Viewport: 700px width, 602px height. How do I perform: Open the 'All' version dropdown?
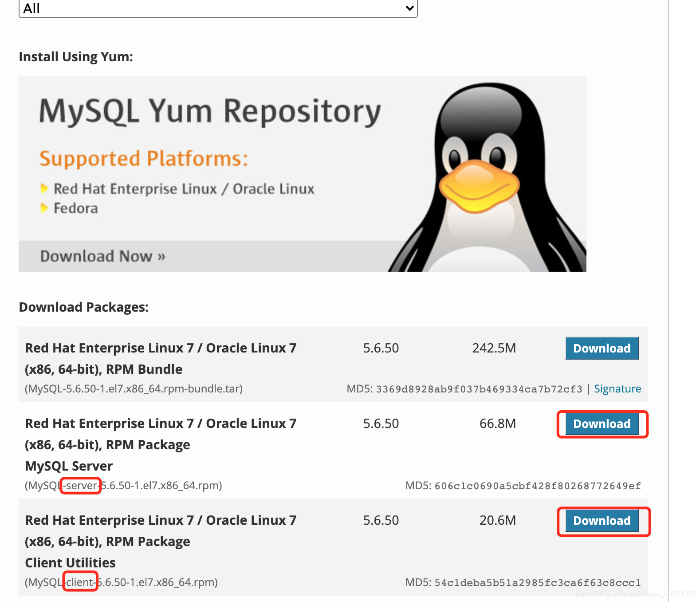tap(218, 8)
